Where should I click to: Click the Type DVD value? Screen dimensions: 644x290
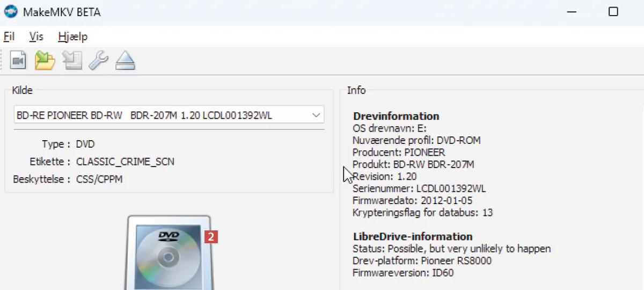pos(85,144)
